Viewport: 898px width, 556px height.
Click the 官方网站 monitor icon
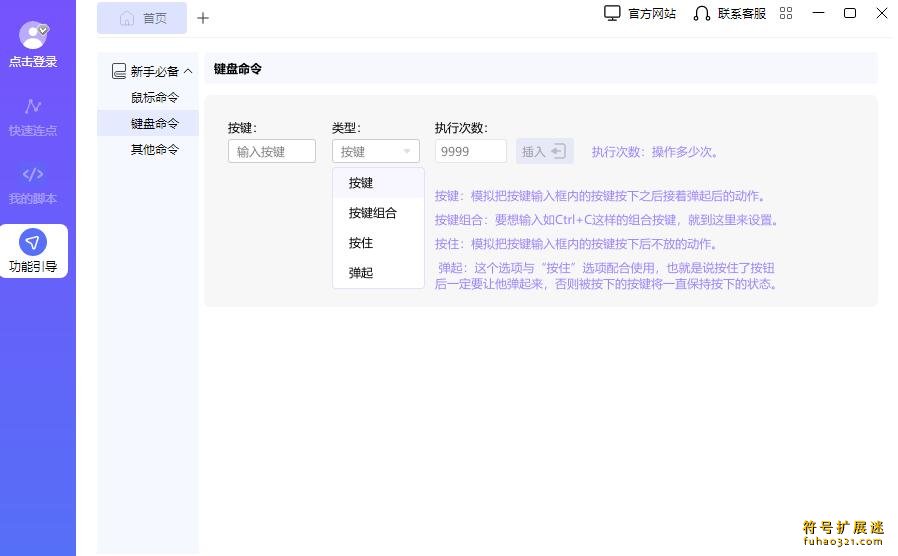[x=612, y=13]
